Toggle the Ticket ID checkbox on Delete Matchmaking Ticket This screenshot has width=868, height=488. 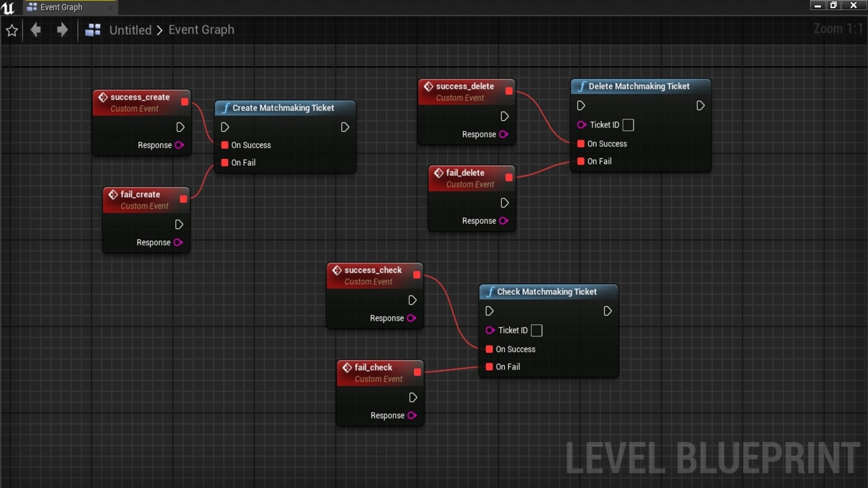[628, 125]
